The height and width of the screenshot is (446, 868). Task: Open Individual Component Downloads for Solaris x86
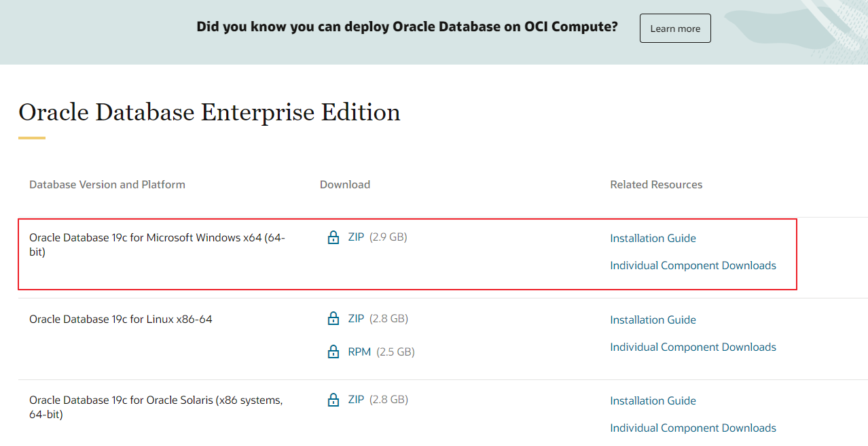(x=693, y=428)
